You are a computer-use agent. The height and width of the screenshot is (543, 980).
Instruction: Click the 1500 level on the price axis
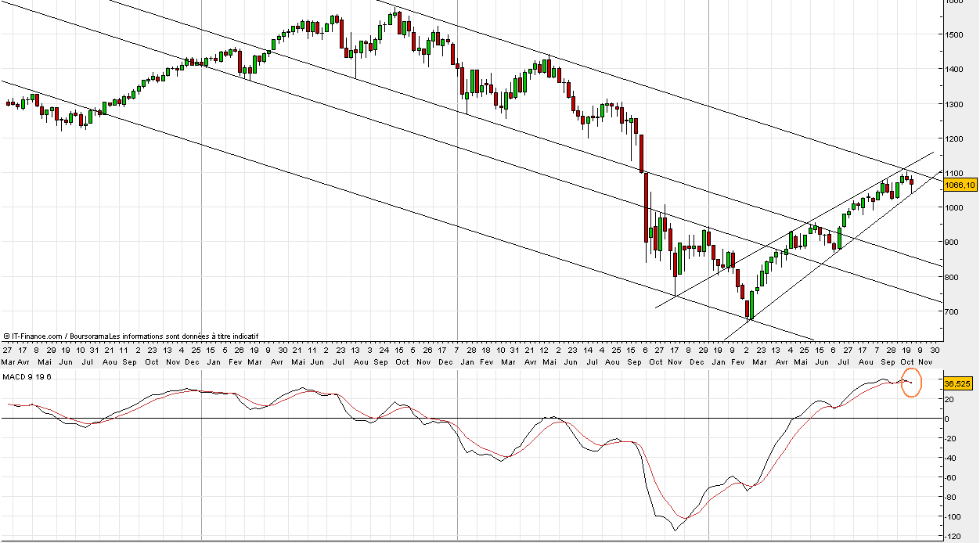click(x=953, y=35)
